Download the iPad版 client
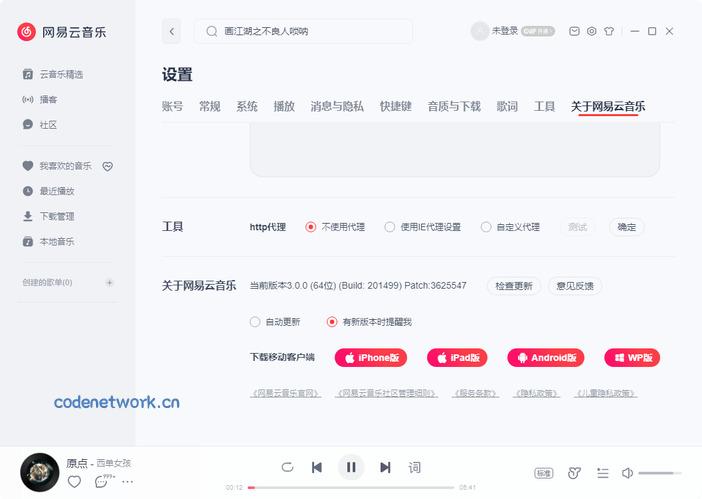This screenshot has height=499, width=702. click(457, 358)
